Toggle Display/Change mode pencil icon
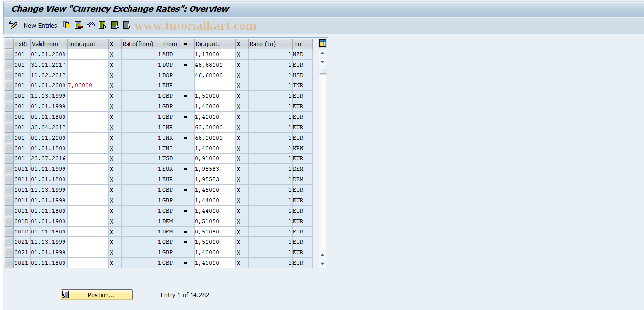Viewport: 644px width, 310px height. point(13,25)
